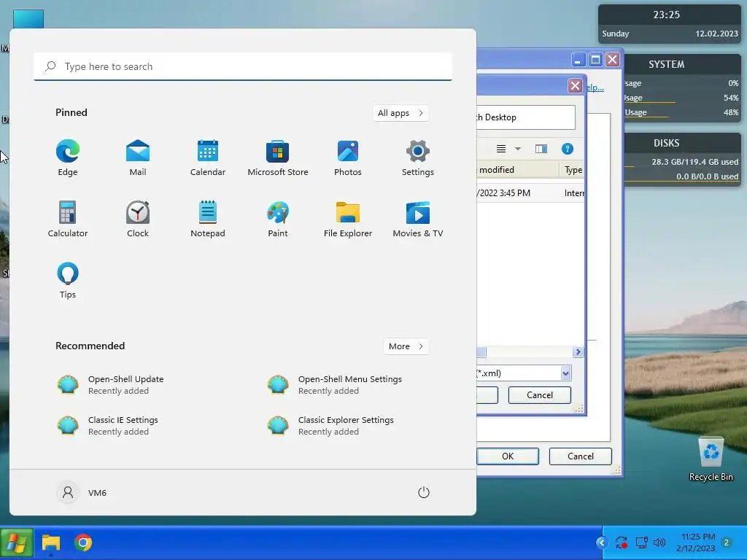Click the DISKS widget header
The width and height of the screenshot is (747, 560).
666,143
